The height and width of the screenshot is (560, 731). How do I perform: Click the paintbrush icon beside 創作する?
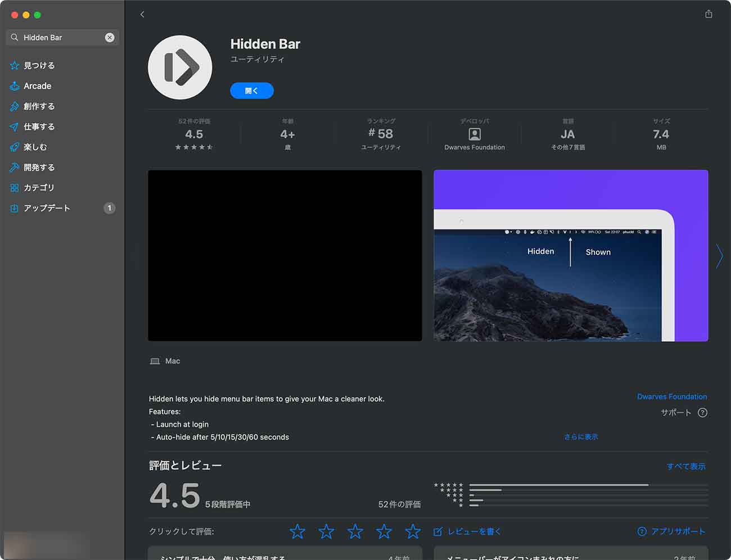[15, 106]
